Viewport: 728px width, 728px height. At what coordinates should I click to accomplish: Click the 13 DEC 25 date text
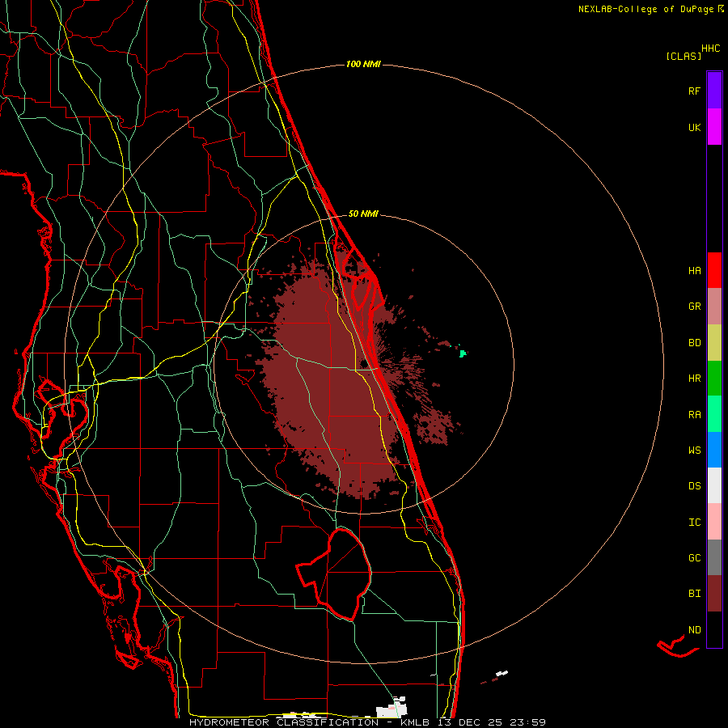(472, 722)
